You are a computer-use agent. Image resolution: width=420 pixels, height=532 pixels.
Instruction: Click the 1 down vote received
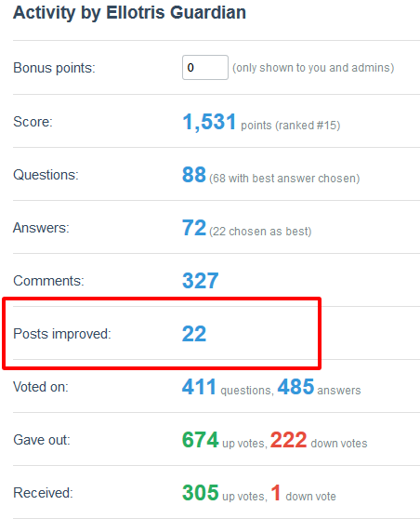[276, 492]
